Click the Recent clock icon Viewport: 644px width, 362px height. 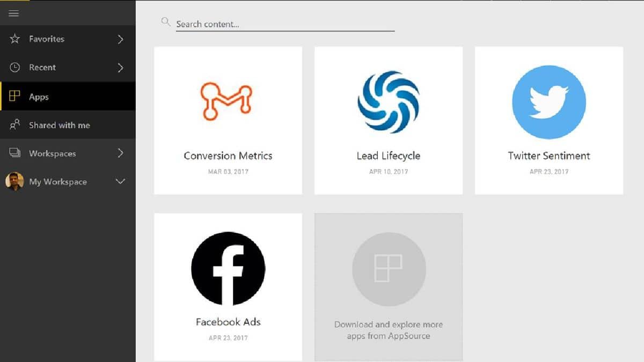point(15,68)
